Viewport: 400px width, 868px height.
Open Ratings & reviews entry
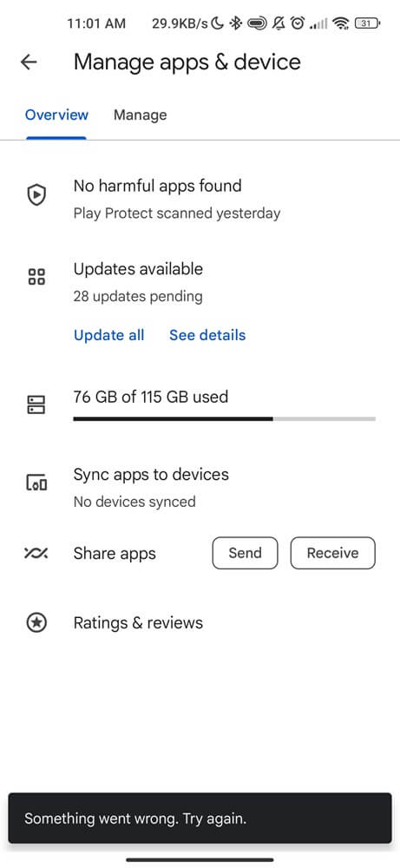(200, 622)
